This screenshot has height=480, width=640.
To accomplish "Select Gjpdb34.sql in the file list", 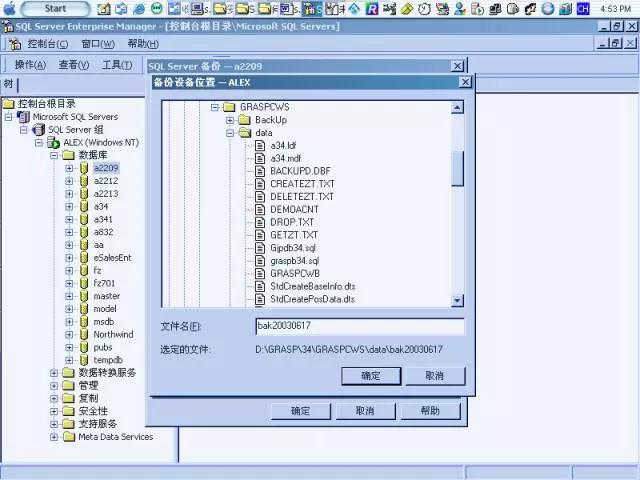I will [294, 248].
